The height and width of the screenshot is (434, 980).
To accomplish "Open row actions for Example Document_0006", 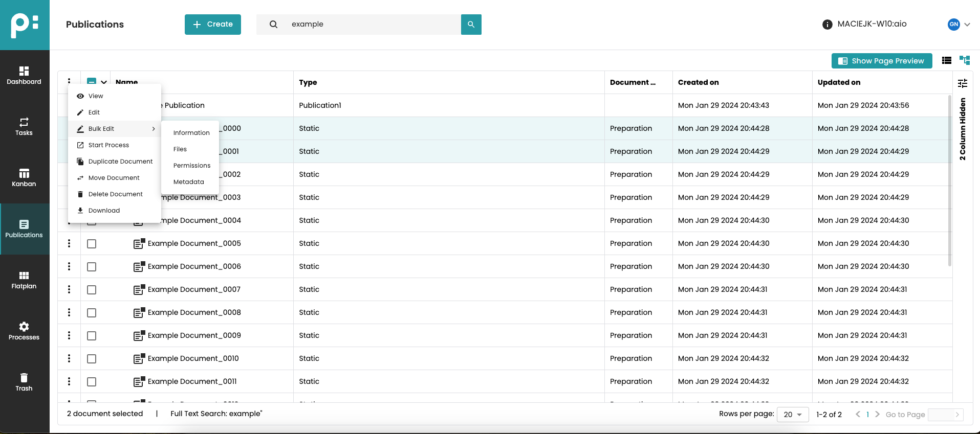I will [x=69, y=266].
